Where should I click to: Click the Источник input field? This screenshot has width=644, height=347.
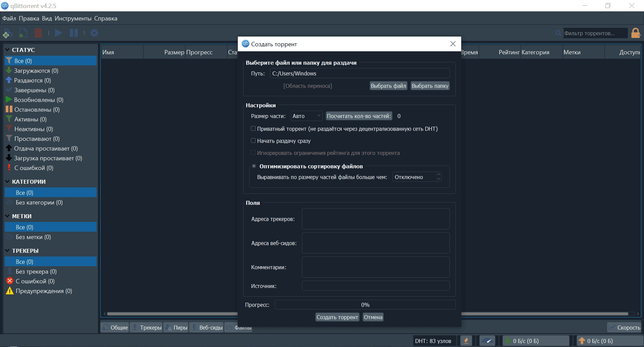point(376,286)
